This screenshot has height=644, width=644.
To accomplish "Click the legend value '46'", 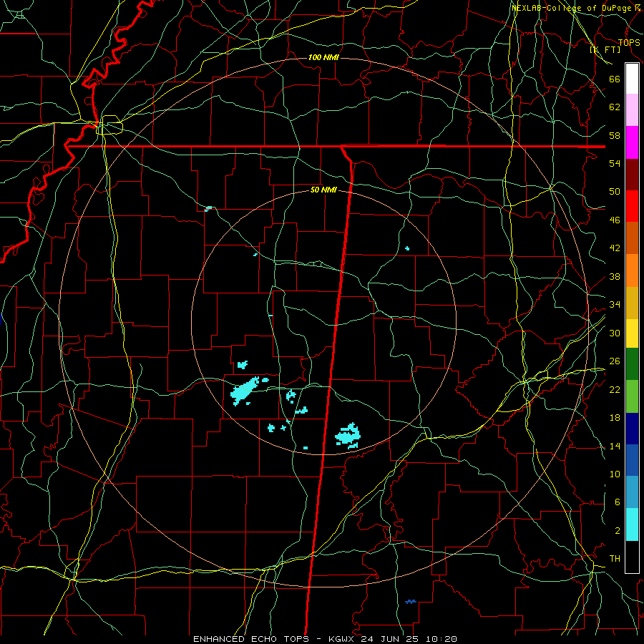I will (615, 220).
